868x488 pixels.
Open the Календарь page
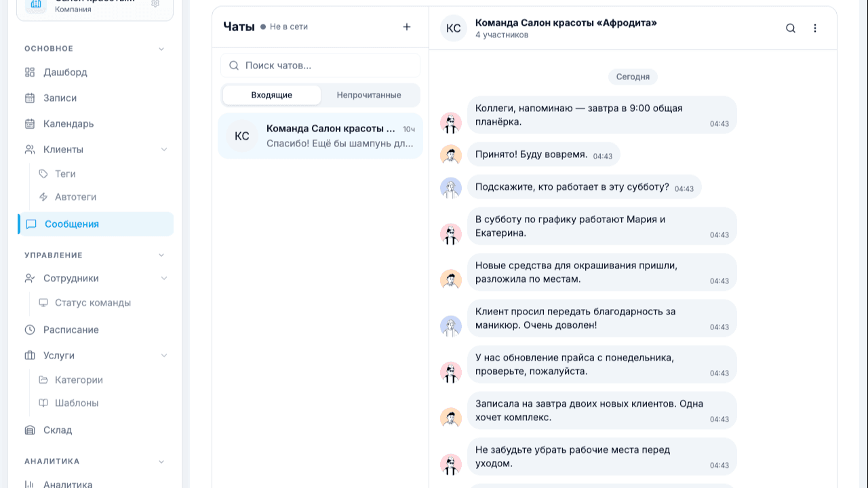click(70, 123)
